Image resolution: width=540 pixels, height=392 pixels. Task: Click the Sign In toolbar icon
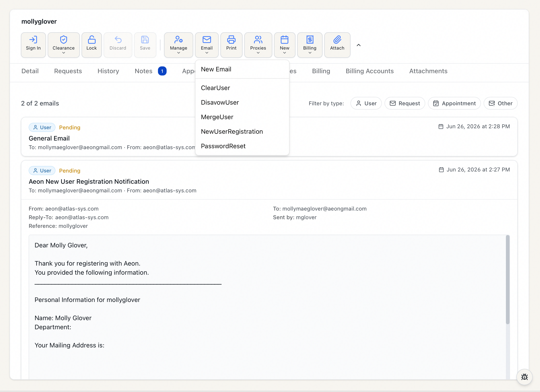tap(33, 45)
